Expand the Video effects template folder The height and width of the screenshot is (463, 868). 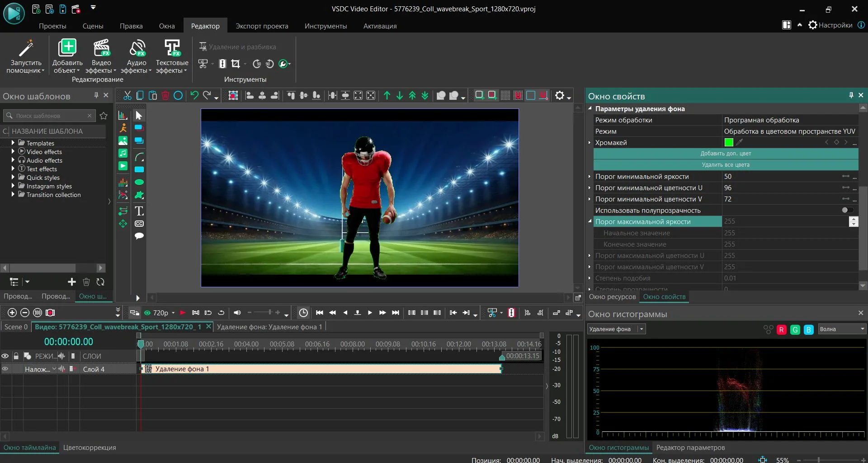[x=13, y=152]
